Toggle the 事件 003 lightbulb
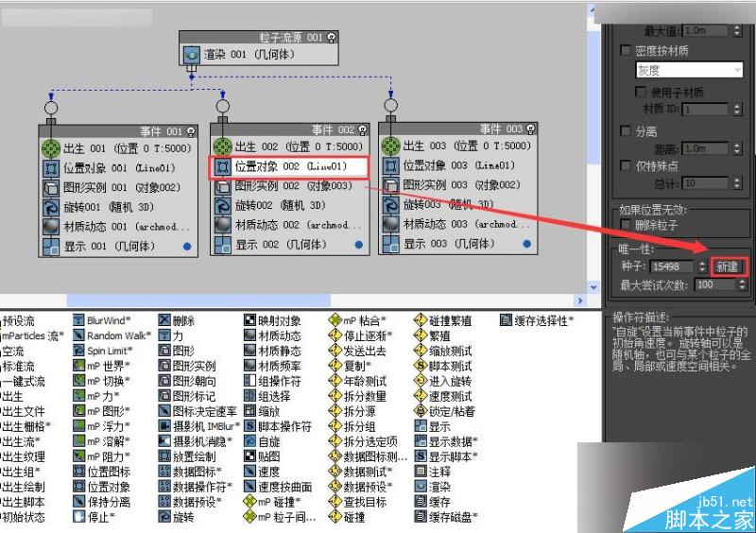This screenshot has width=756, height=533. (x=531, y=129)
